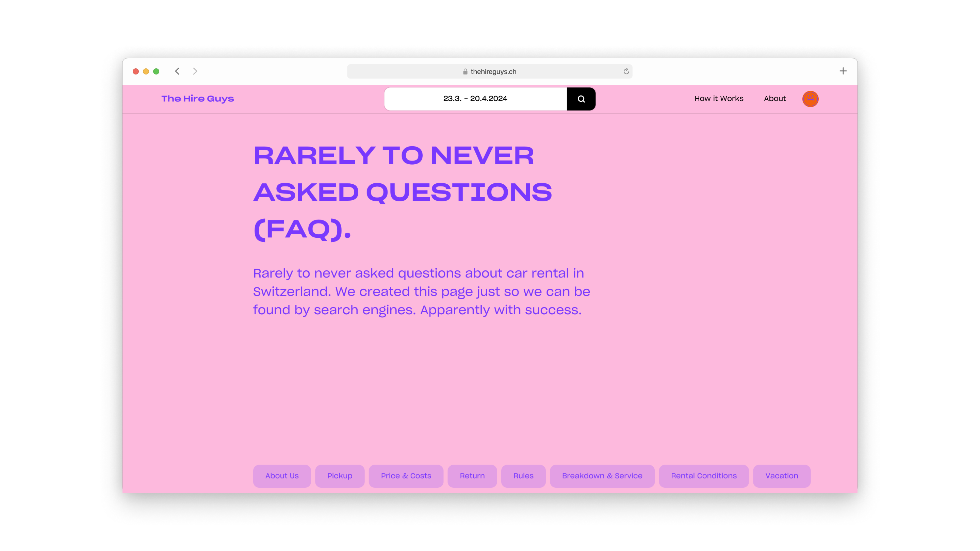Select the Rental Conditions chip
This screenshot has height=551, width=980.
point(703,476)
